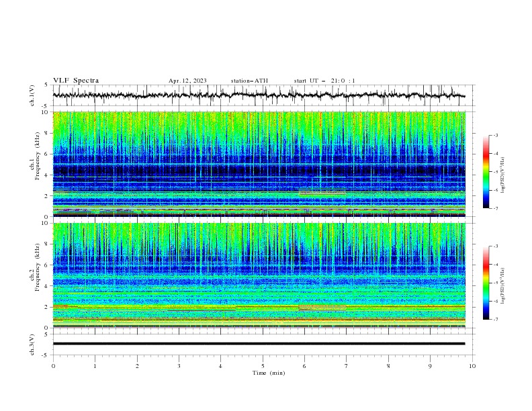Screen dimensions: 532x411
Task: Click the ch.3 flat black trace line
Action: [259, 344]
